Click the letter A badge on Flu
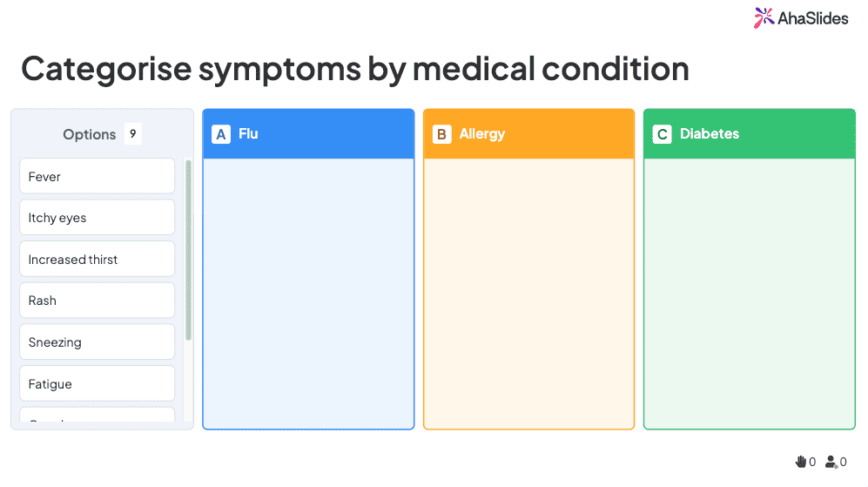Image resolution: width=868 pixels, height=487 pixels. [x=221, y=134]
